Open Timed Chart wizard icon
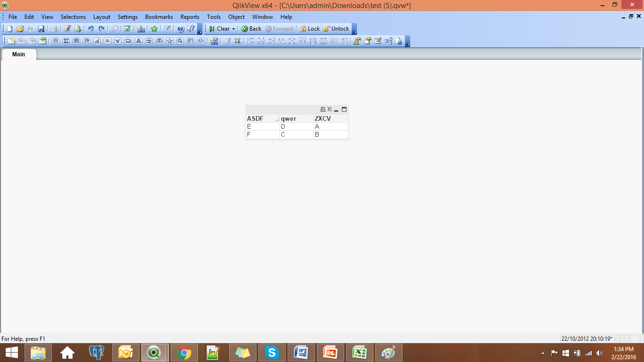 click(x=215, y=41)
